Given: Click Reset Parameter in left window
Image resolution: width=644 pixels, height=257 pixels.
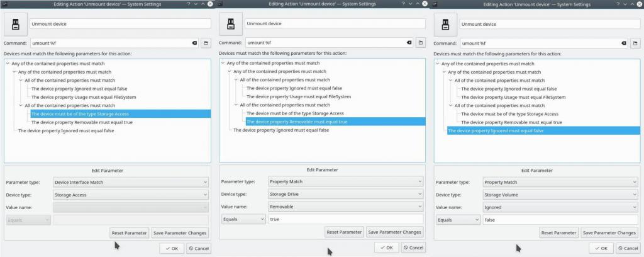Looking at the screenshot, I should pyautogui.click(x=130, y=232).
